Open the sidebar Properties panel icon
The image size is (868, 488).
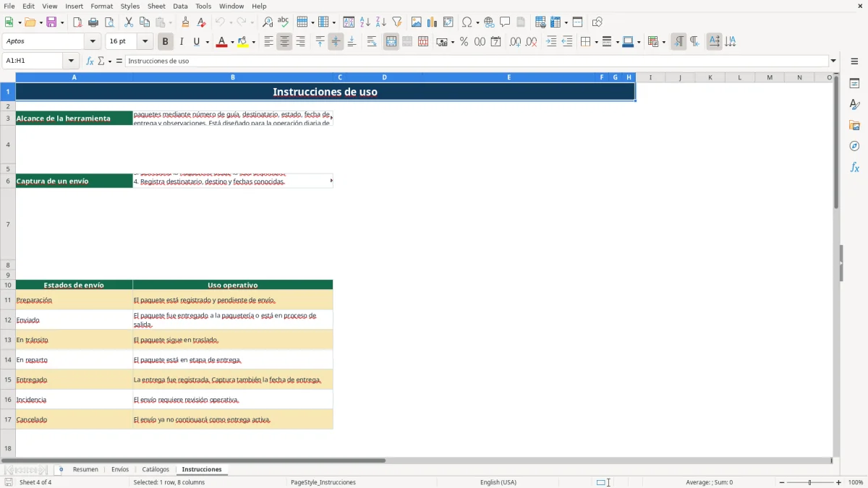pyautogui.click(x=854, y=84)
